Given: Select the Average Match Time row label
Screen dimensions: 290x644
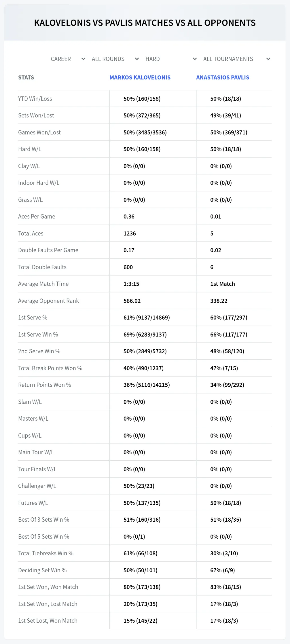Looking at the screenshot, I should [x=43, y=284].
